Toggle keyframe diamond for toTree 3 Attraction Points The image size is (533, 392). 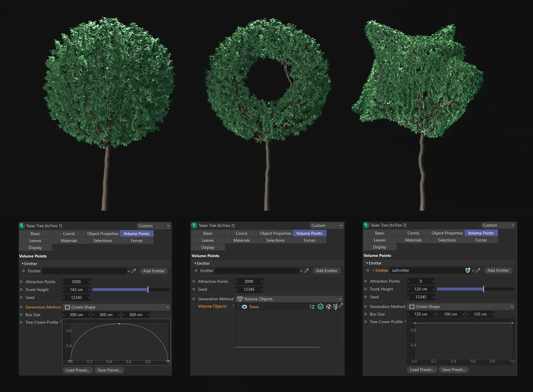365,281
